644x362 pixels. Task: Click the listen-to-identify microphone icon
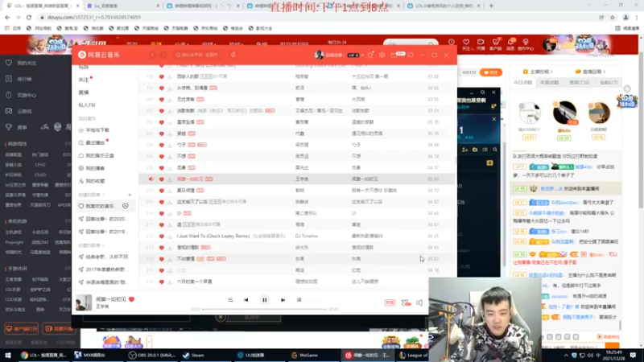[x=233, y=55]
